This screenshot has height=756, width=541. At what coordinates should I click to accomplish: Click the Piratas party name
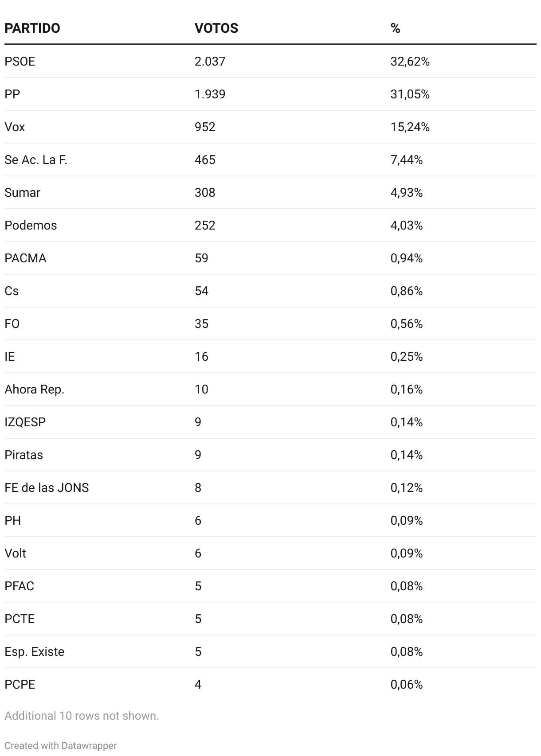click(24, 455)
